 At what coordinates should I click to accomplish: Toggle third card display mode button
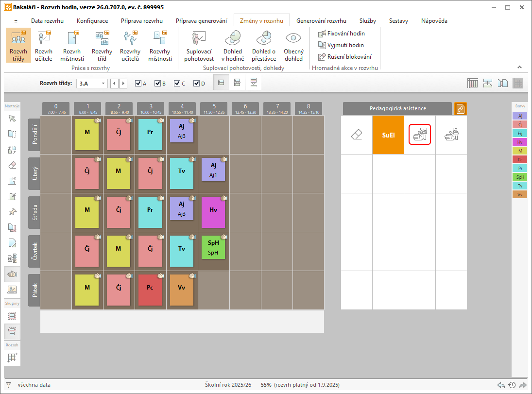[254, 83]
